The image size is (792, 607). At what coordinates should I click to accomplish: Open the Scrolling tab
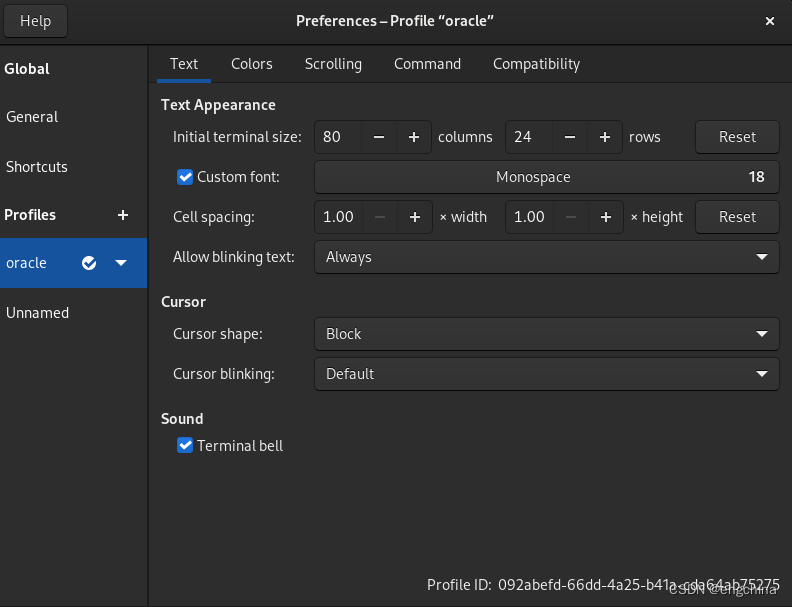pyautogui.click(x=333, y=64)
